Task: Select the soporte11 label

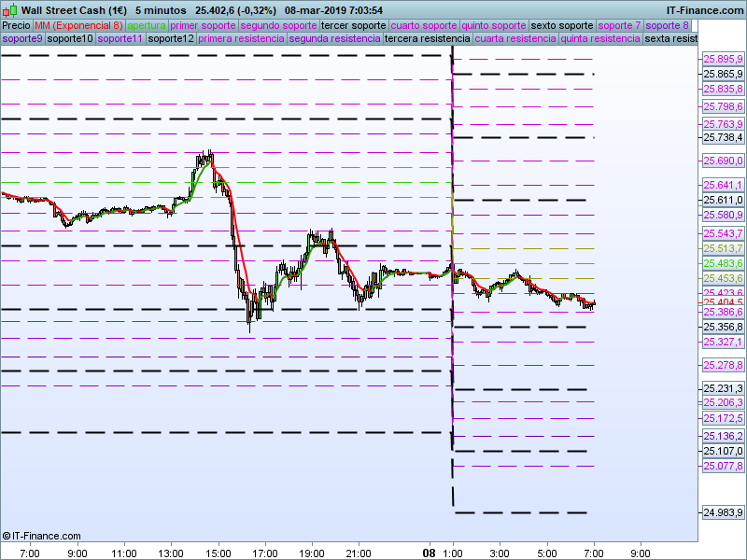Action: 120,38
